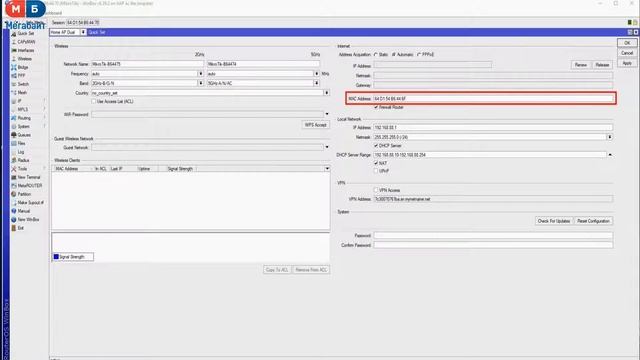This screenshot has width=640, height=360.
Task: Toggle the Firewall Router checkbox
Action: pos(376,107)
